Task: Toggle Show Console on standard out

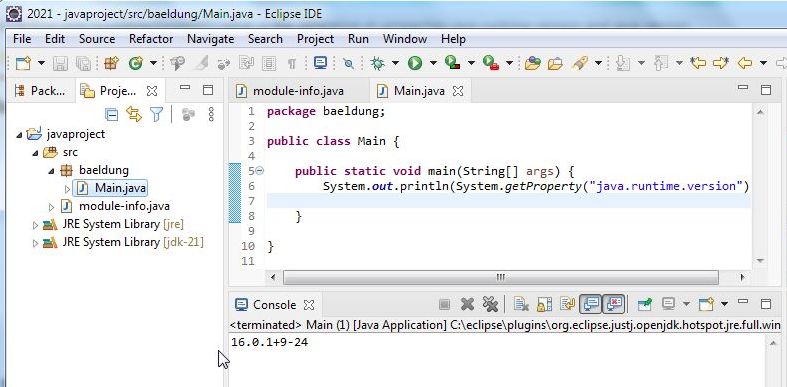Action: 591,304
